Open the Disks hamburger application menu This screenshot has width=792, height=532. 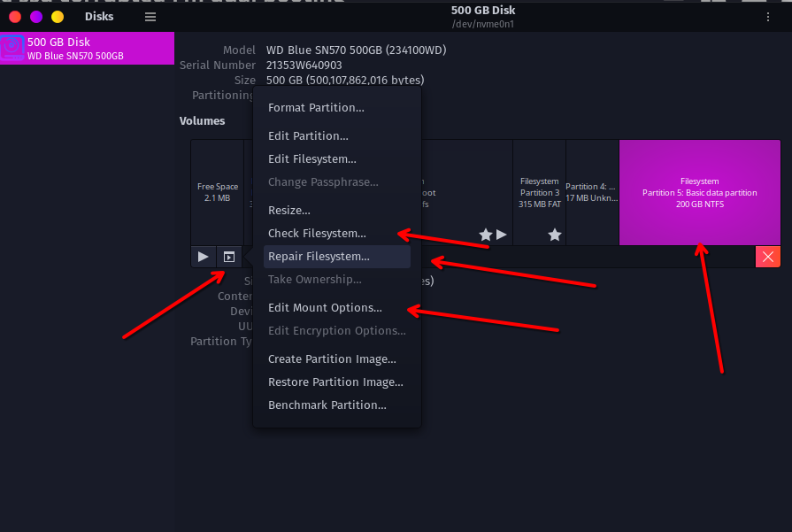[x=150, y=17]
